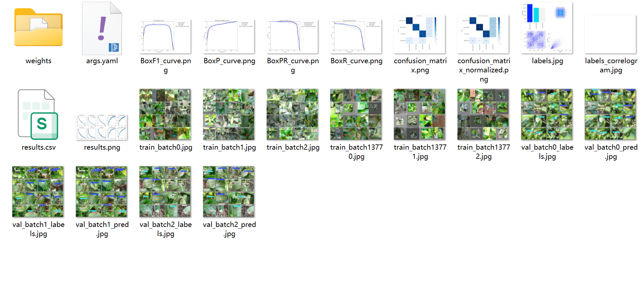Select the results.png thumbnail
The height and width of the screenshot is (281, 644).
[102, 127]
